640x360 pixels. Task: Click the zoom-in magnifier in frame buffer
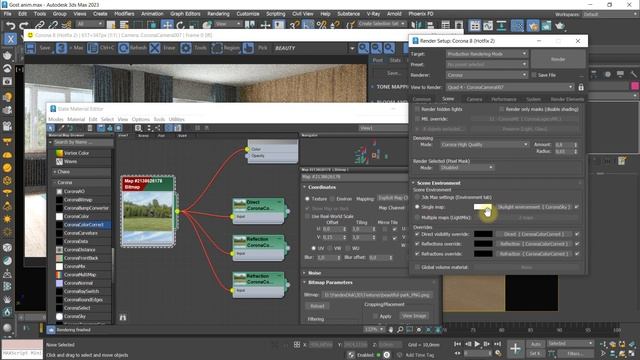[x=363, y=48]
